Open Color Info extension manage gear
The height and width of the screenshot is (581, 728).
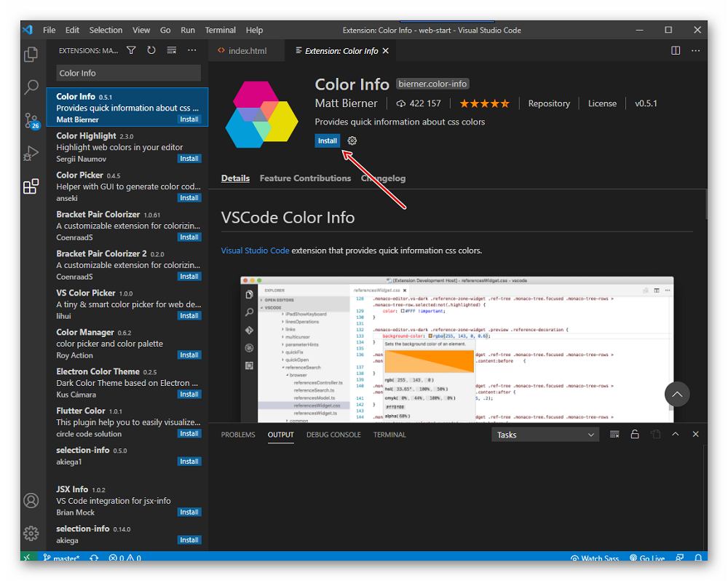[352, 141]
